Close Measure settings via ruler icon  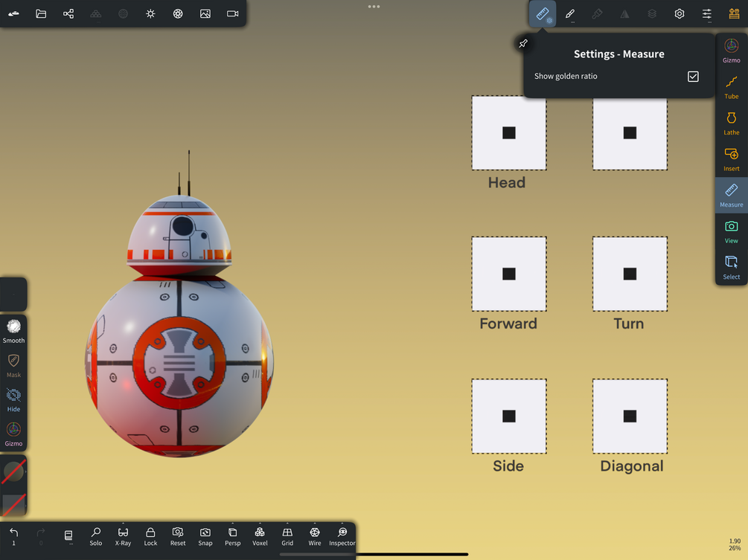point(543,14)
